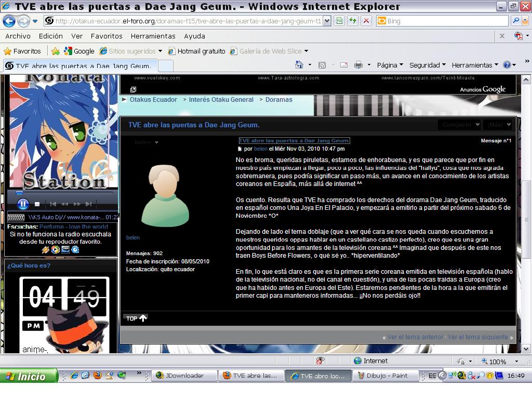Click the Print icon
The image size is (532, 399).
tap(358, 65)
